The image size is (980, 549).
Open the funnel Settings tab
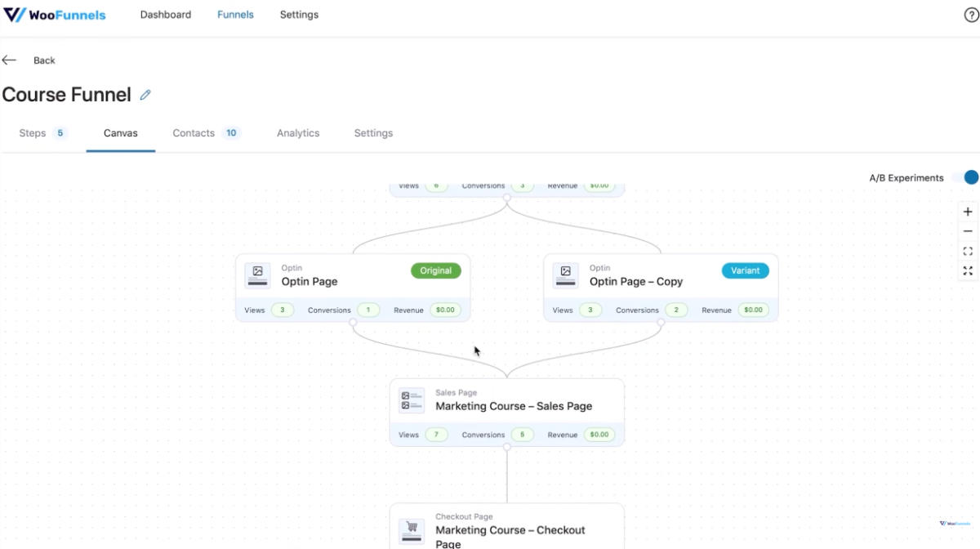(x=373, y=133)
